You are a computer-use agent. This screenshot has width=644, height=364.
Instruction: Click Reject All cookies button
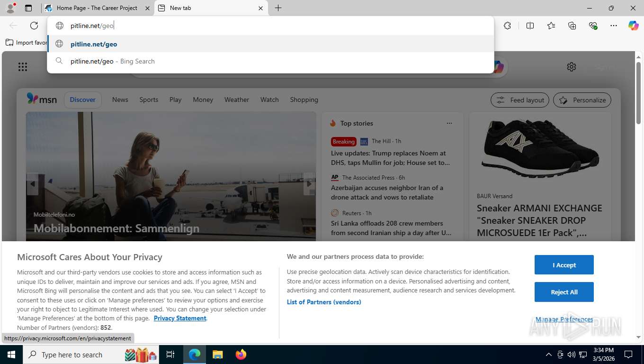pos(564,292)
